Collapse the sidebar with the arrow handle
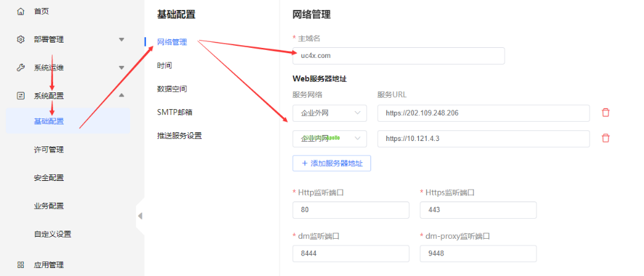Viewport: 644px width, 276px height. [x=140, y=215]
